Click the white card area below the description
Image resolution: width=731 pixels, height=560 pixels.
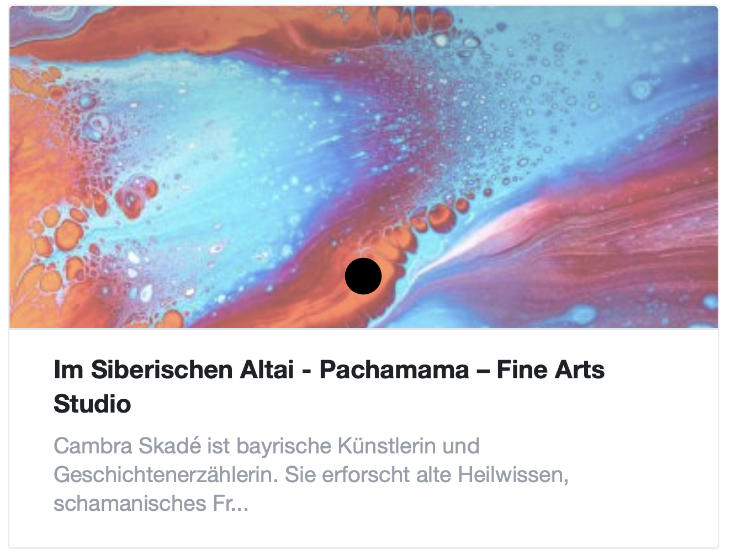click(364, 531)
